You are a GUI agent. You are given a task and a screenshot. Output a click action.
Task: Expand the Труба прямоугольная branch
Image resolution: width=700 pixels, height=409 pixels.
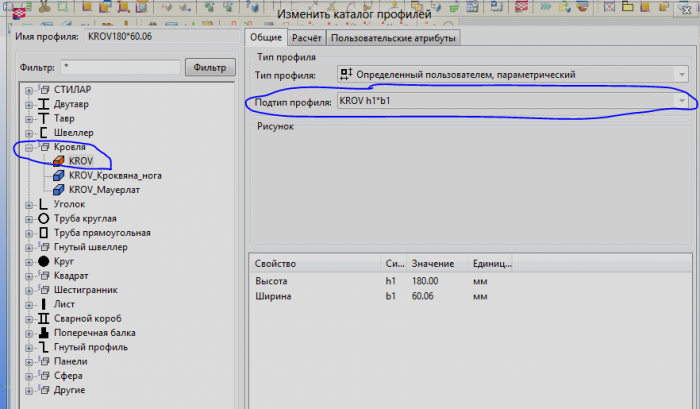click(29, 234)
